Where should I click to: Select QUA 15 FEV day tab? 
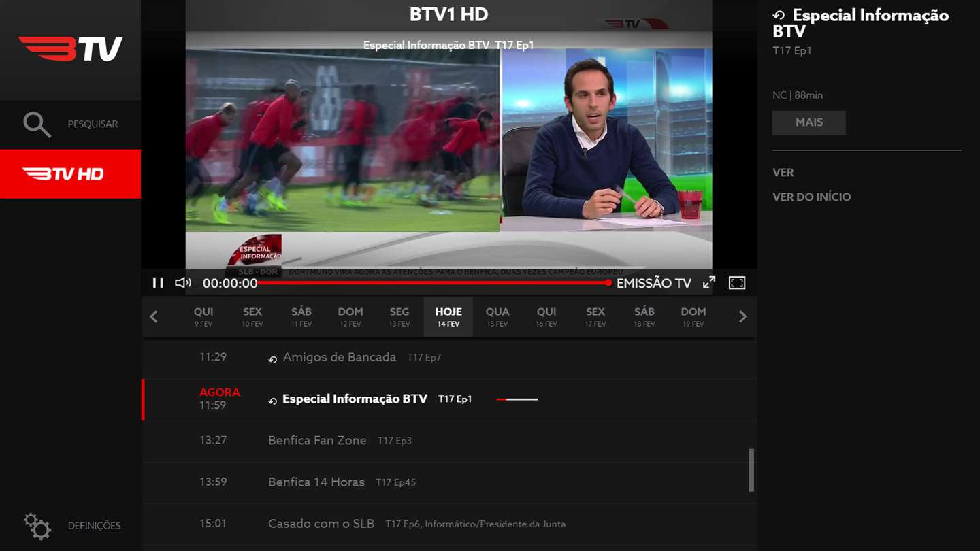click(497, 317)
